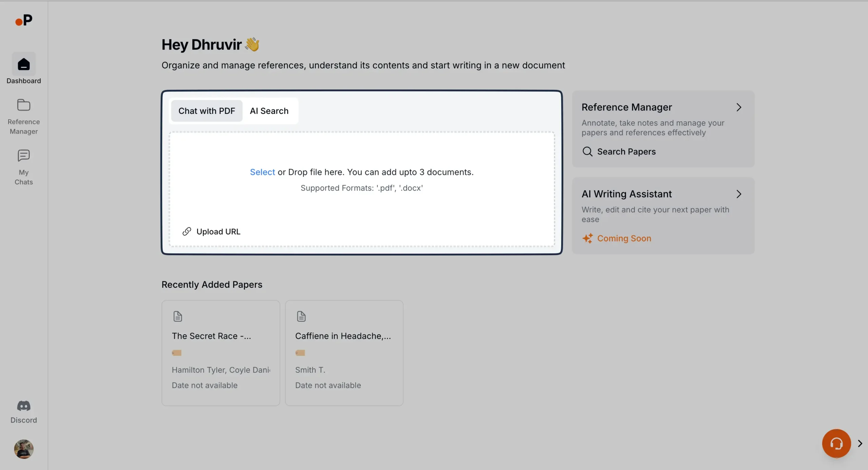Click Date not available under Smith T.
Viewport: 868px width, 470px height.
pyautogui.click(x=328, y=385)
